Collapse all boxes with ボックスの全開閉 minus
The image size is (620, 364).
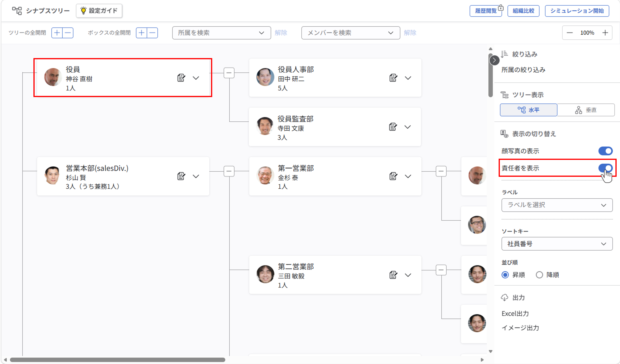152,33
